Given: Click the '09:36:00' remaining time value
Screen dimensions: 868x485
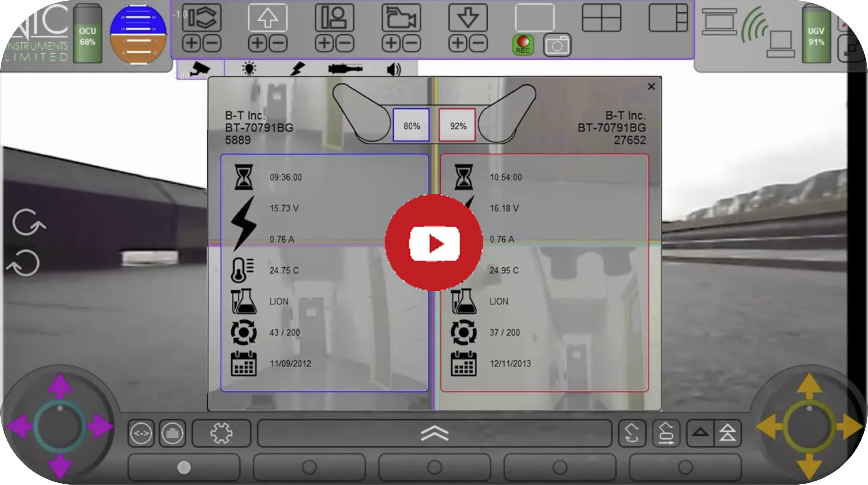Looking at the screenshot, I should (286, 177).
